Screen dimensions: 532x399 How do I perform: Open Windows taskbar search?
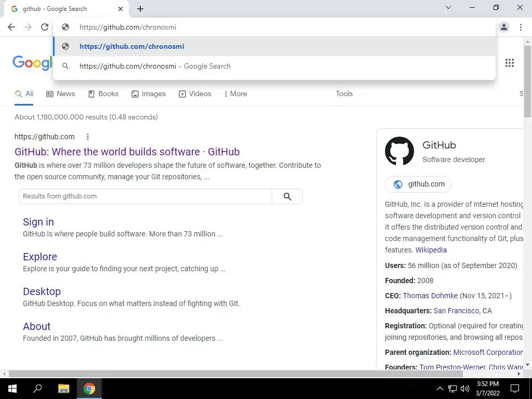coord(37,389)
